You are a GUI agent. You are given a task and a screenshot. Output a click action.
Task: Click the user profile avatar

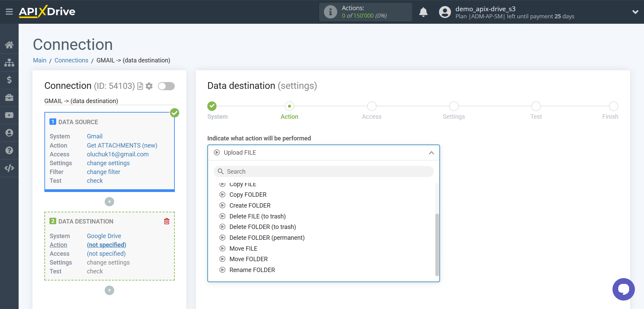tap(445, 12)
